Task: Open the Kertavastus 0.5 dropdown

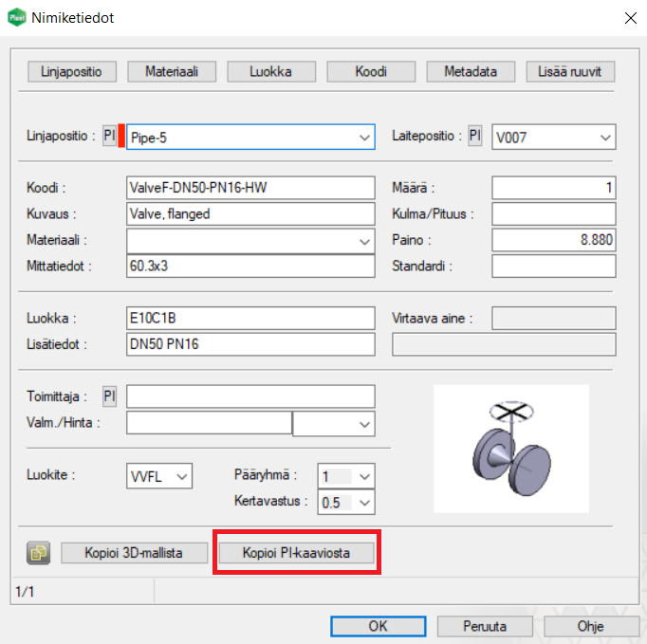Action: tap(365, 503)
